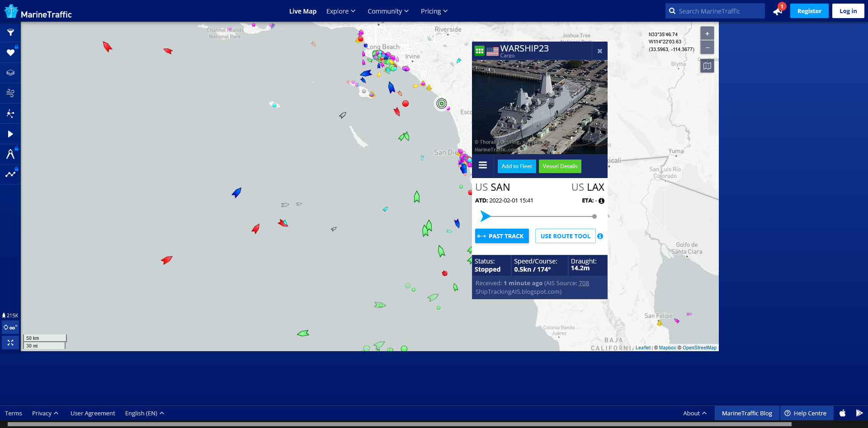
Task: Open the map layers panel
Action: 10,73
